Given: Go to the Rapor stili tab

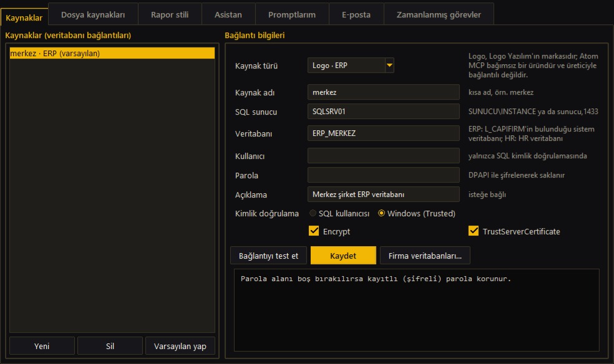Looking at the screenshot, I should pos(170,14).
